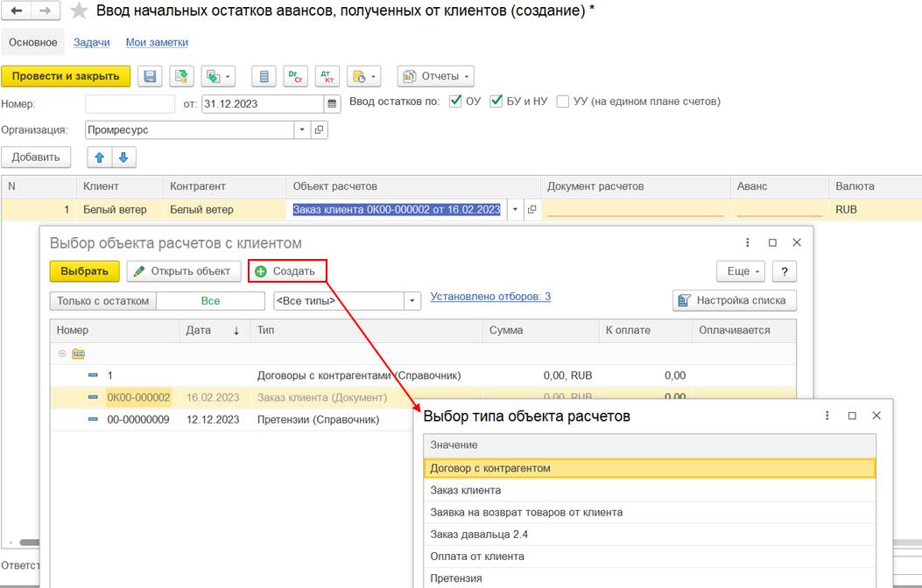Expand the Организация Промресурс dropdown
This screenshot has width=922, height=588.
click(302, 129)
